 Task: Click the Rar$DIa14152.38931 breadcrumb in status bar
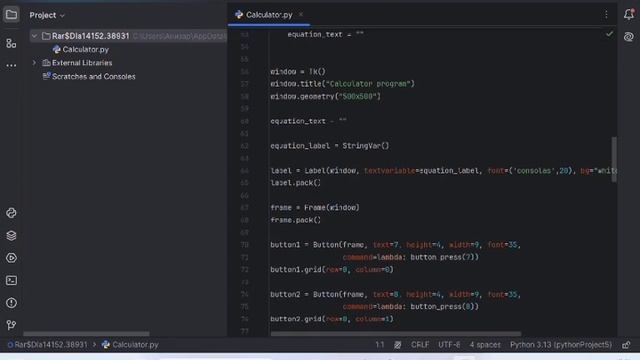47,345
